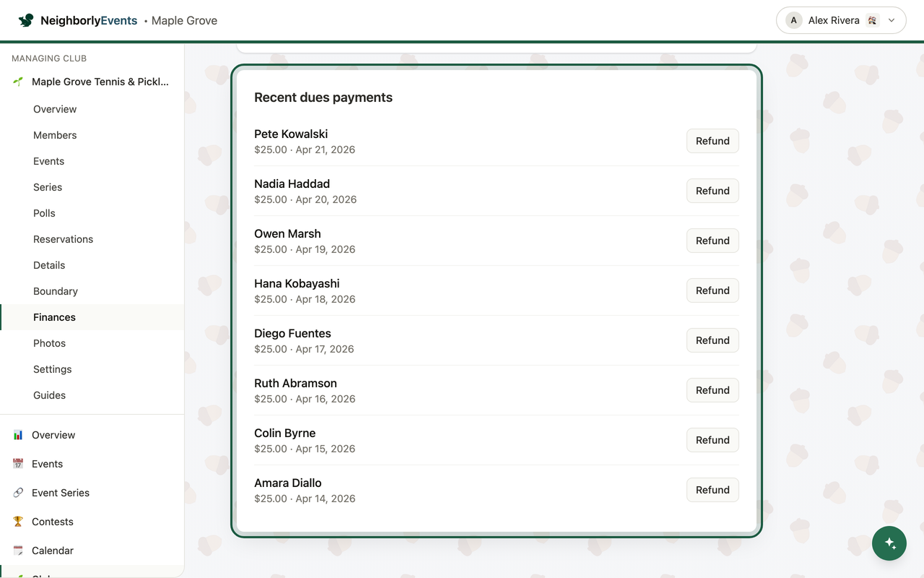Viewport: 924px width, 578px height.
Task: Refund Amara Diallo's dues payment
Action: [712, 490]
